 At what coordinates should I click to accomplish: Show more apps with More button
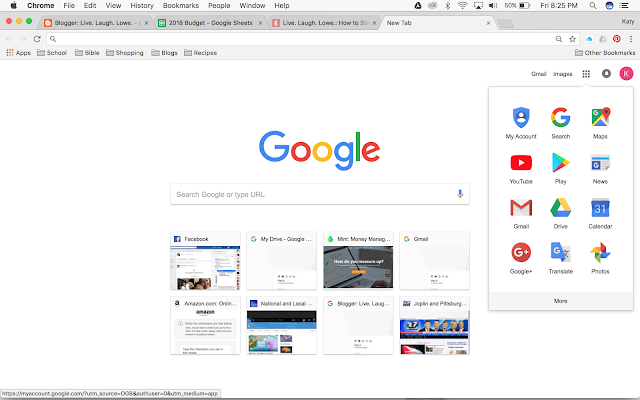(x=560, y=301)
